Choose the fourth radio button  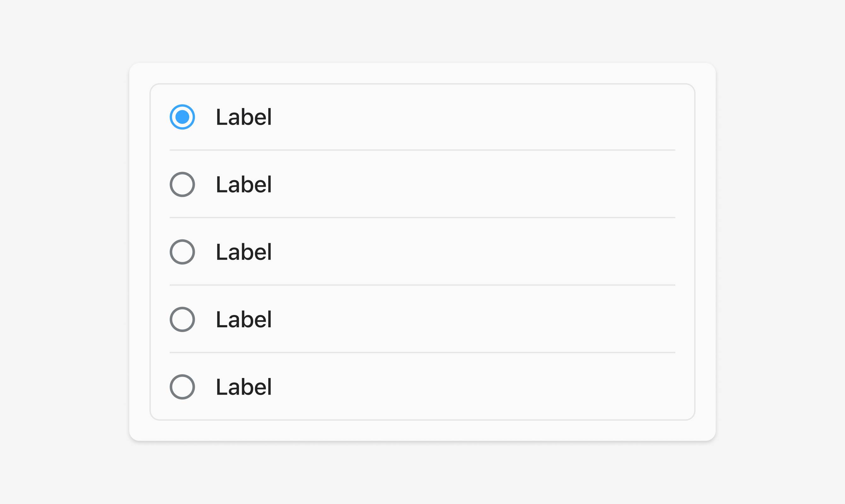point(182,319)
